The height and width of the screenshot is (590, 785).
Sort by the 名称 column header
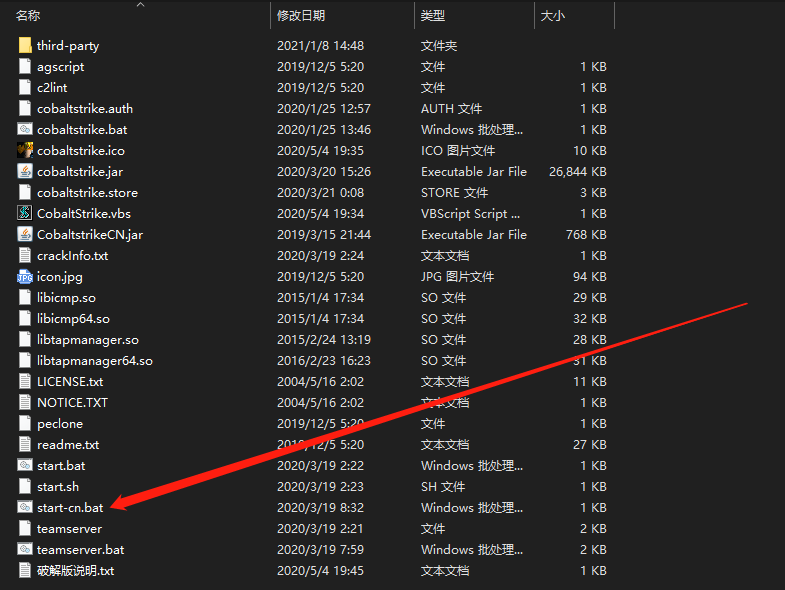[28, 16]
